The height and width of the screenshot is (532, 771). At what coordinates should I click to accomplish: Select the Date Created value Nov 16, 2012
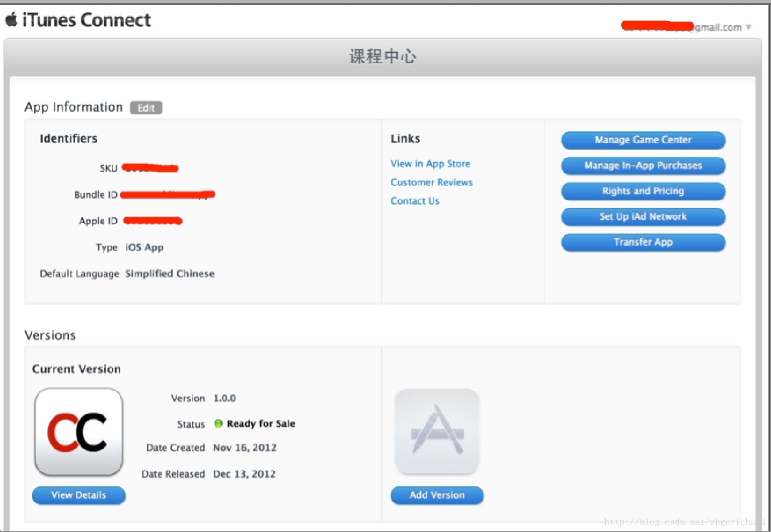[x=245, y=448]
